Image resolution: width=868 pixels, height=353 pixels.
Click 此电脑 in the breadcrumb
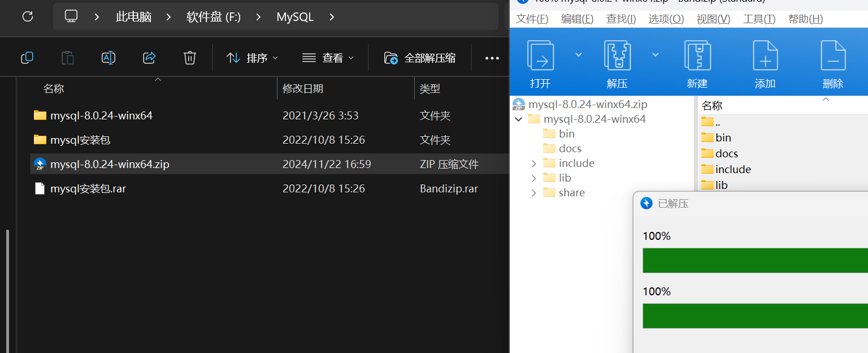coord(134,17)
